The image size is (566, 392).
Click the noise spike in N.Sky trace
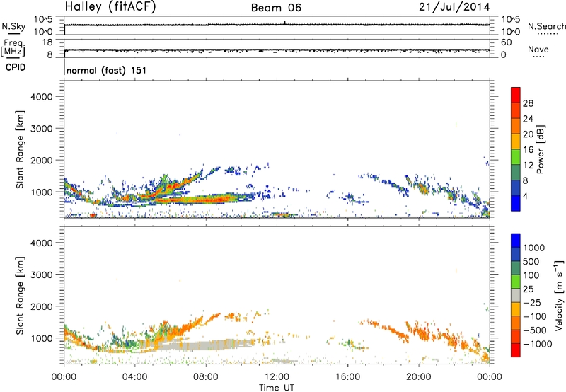tap(284, 23)
